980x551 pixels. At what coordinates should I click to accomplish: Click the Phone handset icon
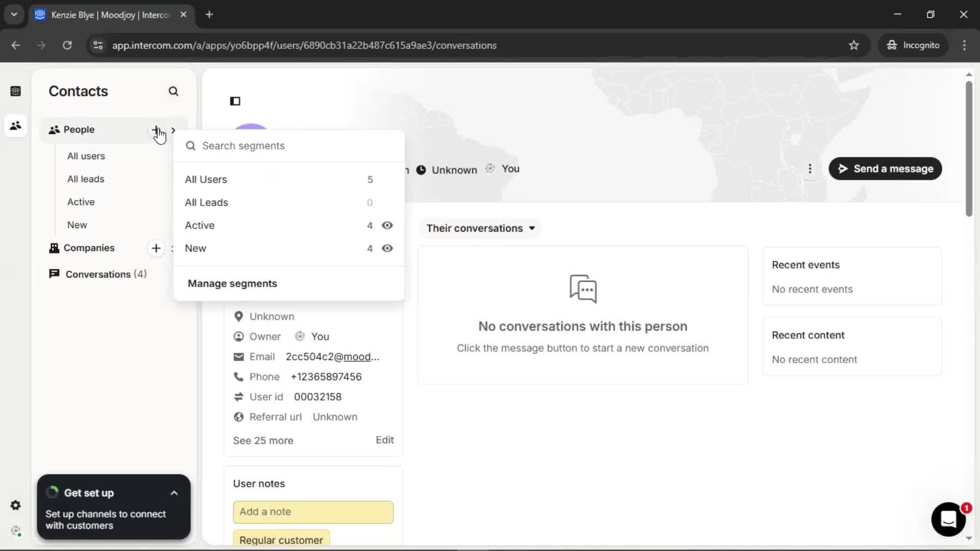point(238,377)
